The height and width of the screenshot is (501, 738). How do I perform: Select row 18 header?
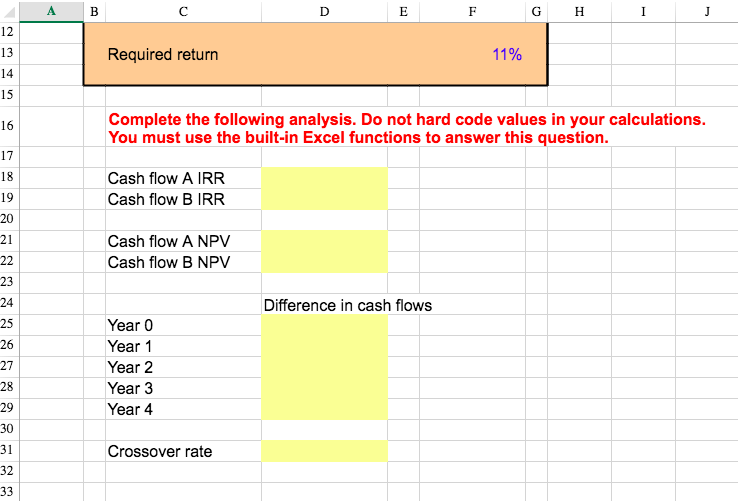pos(9,177)
